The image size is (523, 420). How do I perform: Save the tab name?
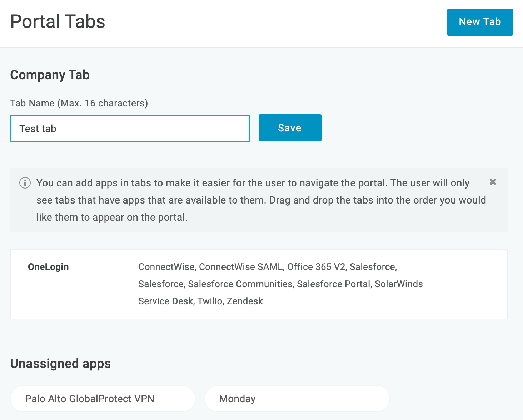[x=290, y=128]
